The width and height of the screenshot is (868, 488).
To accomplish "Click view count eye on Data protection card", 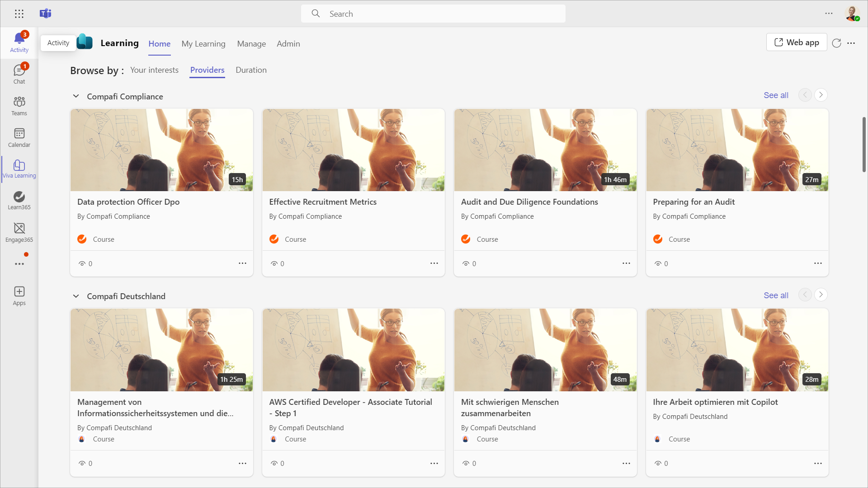I will [82, 263].
